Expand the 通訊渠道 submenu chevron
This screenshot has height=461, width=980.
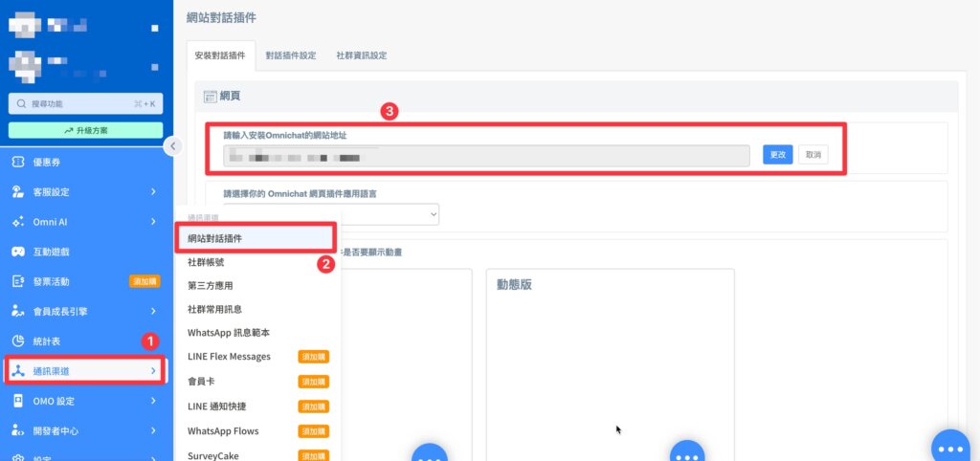tap(153, 371)
